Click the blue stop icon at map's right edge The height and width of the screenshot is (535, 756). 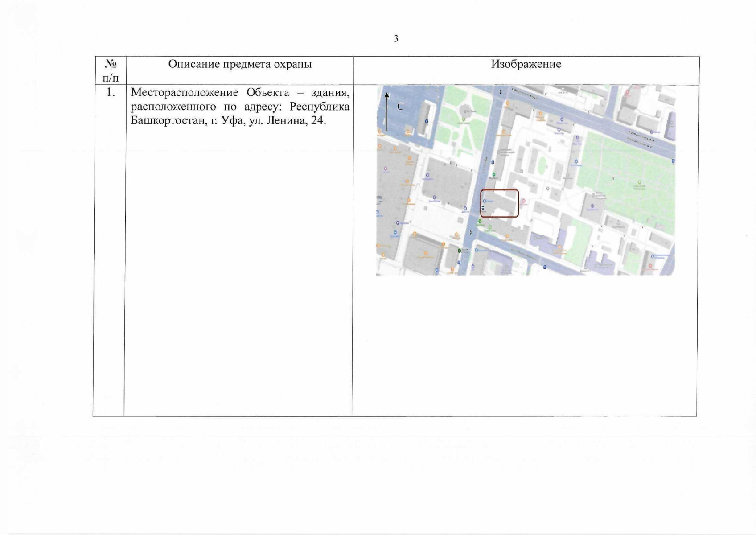(673, 160)
